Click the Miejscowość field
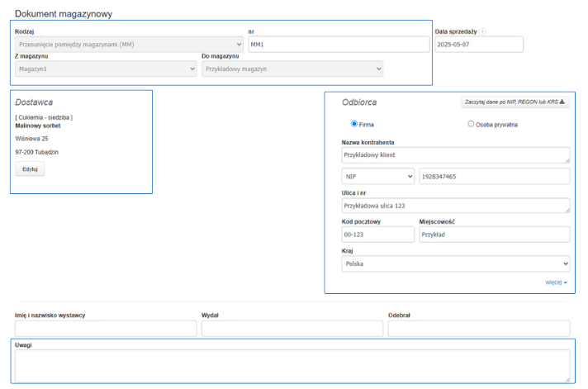 [x=494, y=235]
